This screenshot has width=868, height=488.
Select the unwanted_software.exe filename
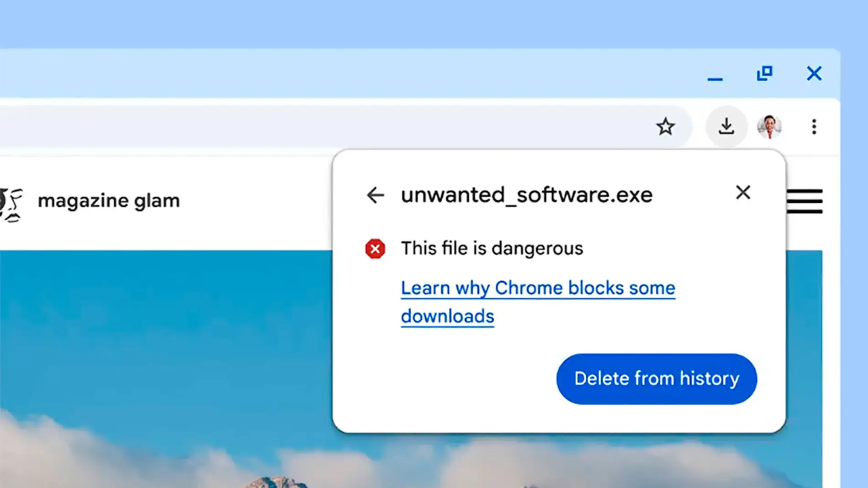click(x=526, y=194)
